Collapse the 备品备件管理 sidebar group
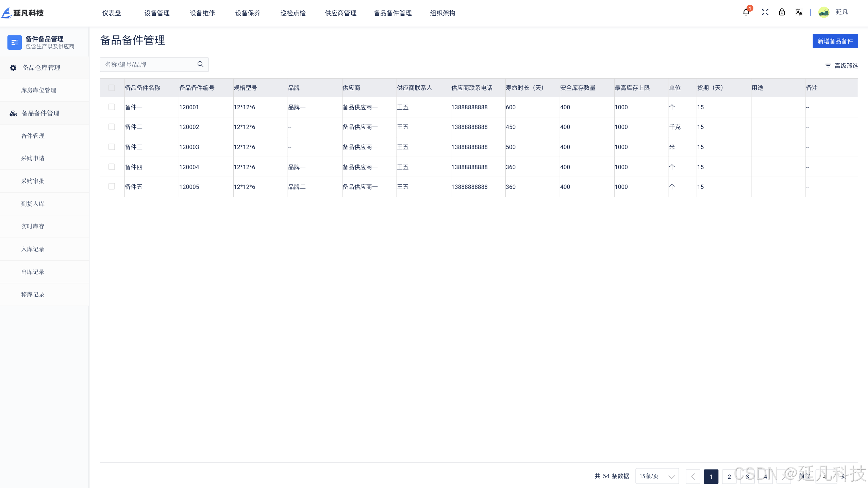Viewport: 868px width, 488px height. point(44,113)
